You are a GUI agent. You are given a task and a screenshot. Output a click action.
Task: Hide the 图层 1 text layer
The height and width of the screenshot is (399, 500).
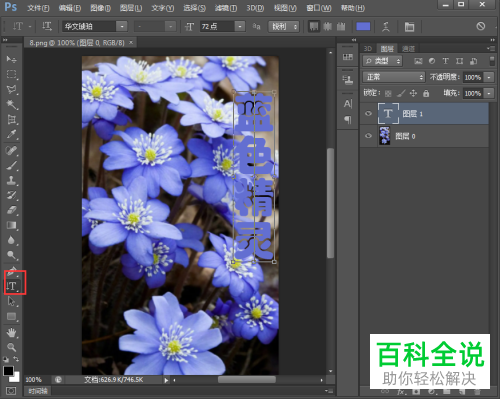point(368,114)
